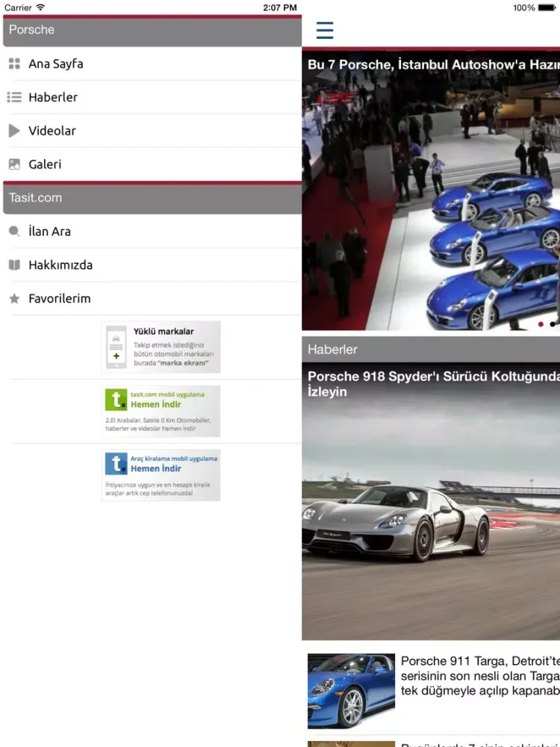Open Videolar menu item
Viewport: 560px width, 747px height.
pyautogui.click(x=152, y=131)
